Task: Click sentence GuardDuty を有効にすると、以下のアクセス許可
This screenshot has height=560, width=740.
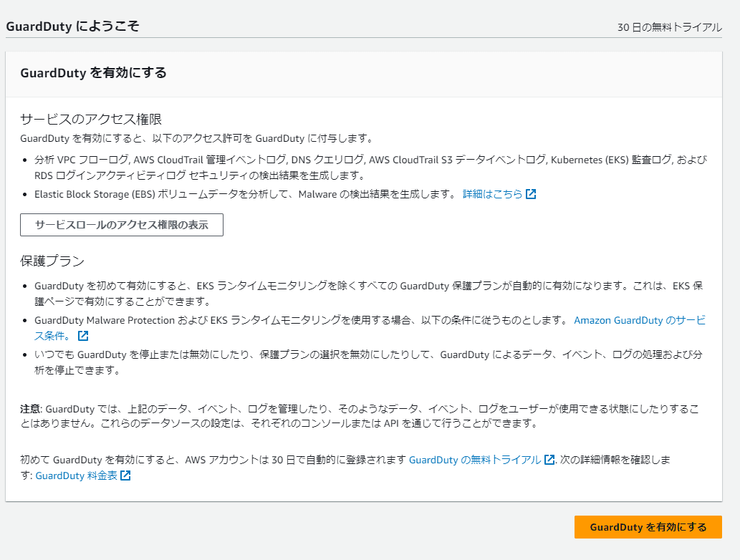Action: [x=198, y=139]
